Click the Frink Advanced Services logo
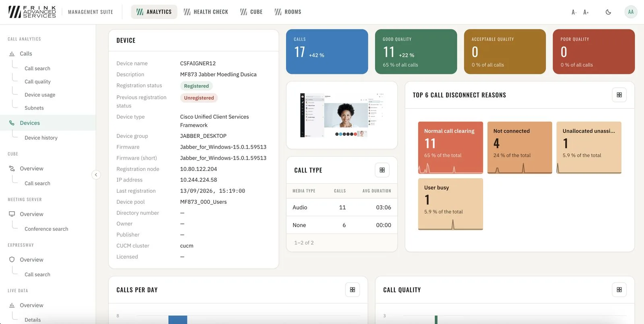Screen dimensions: 644x324 click(x=32, y=12)
